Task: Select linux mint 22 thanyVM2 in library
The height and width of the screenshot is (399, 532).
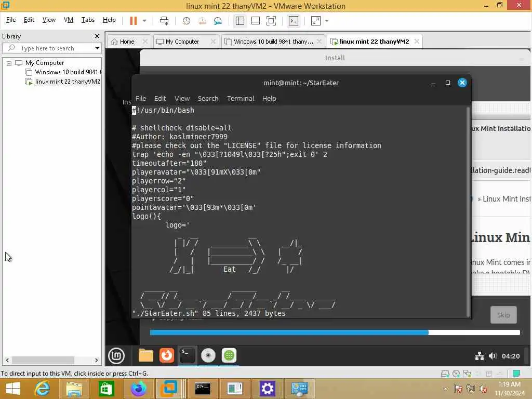Action: 67,82
